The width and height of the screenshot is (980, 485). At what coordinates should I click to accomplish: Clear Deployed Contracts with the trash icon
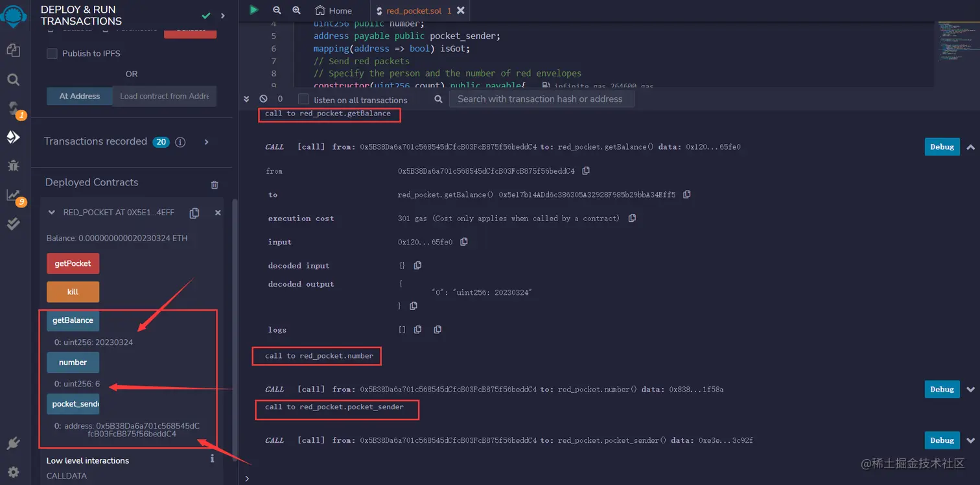215,185
